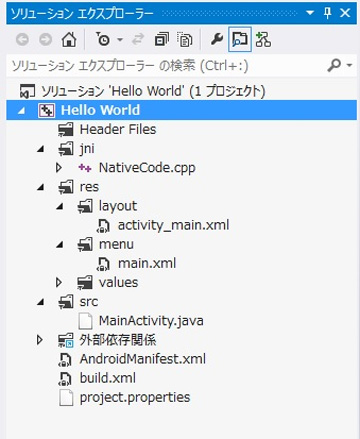Click the src folder icon
The width and height of the screenshot is (360, 439).
coord(66,302)
